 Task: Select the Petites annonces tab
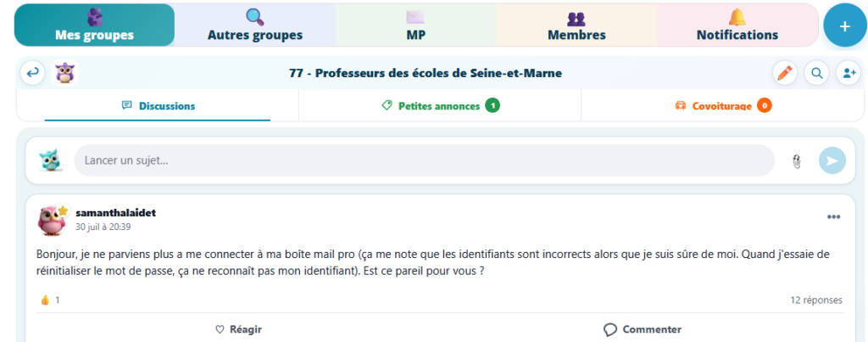[440, 105]
